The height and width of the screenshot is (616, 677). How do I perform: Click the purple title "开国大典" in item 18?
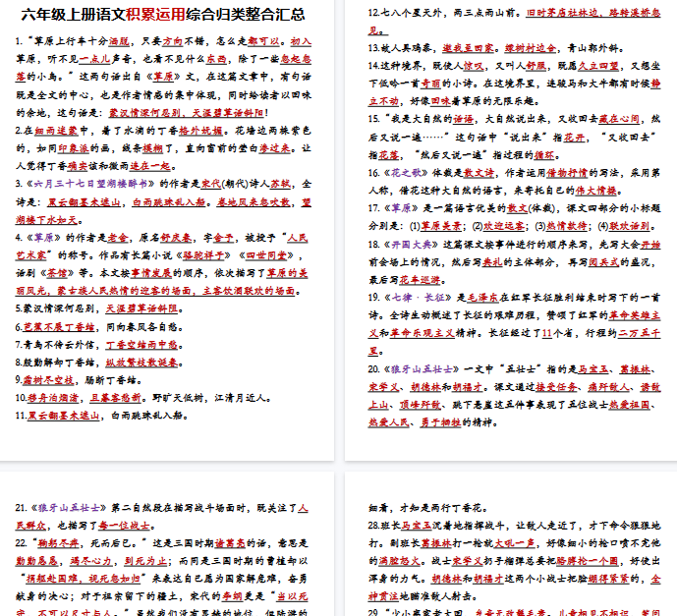click(411, 245)
